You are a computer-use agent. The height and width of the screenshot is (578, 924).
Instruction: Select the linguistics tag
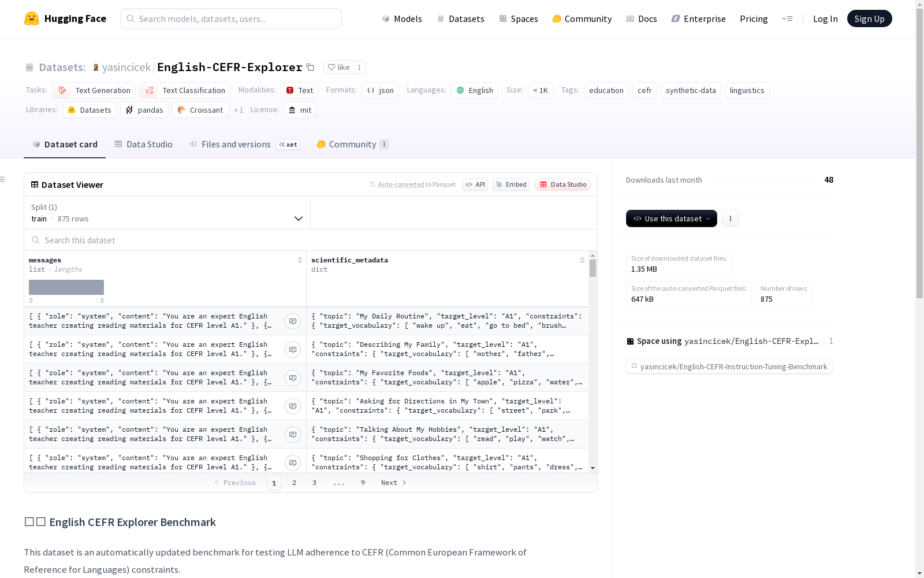747,90
